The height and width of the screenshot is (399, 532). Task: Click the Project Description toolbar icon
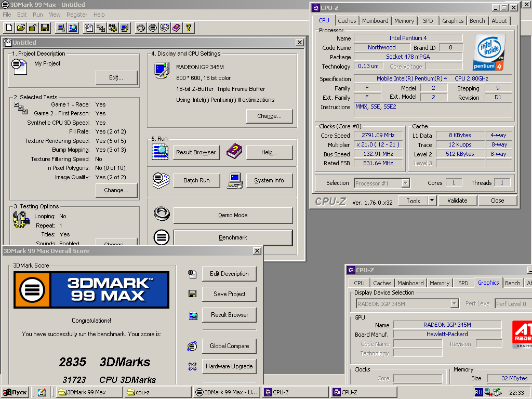[x=89, y=28]
